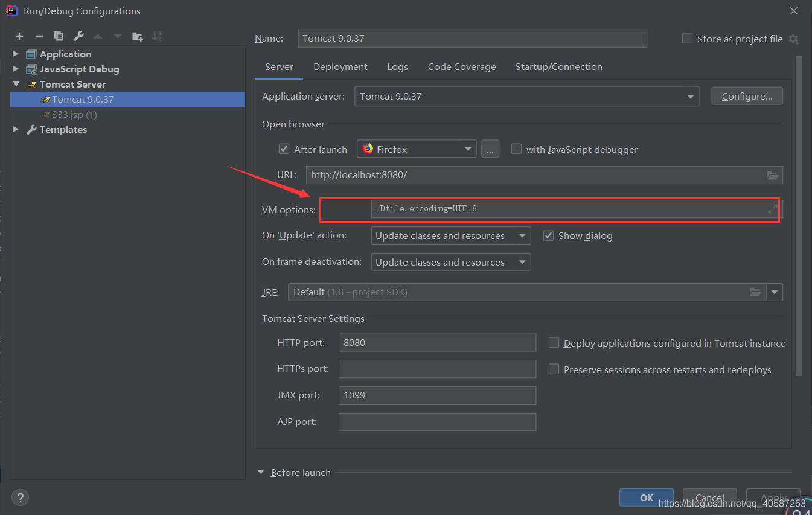Enable Preserve sessions across restarts and redeploys
Screen dimensions: 812x515
tap(554, 369)
